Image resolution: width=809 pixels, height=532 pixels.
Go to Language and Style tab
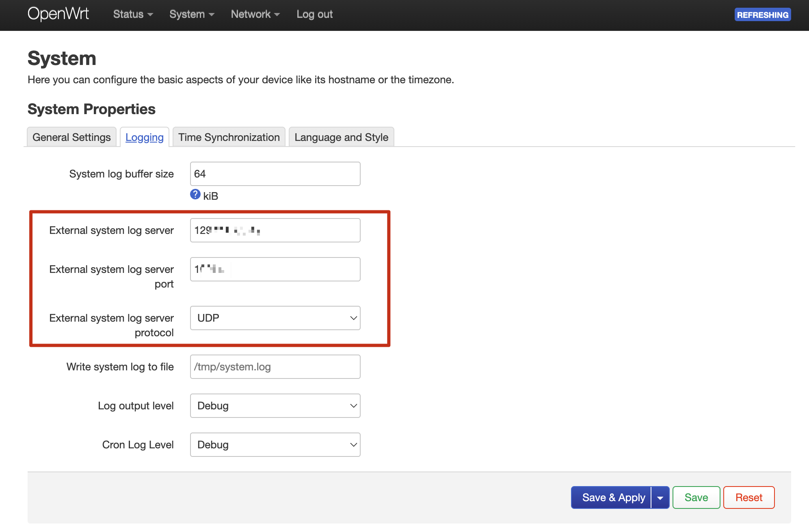tap(341, 137)
